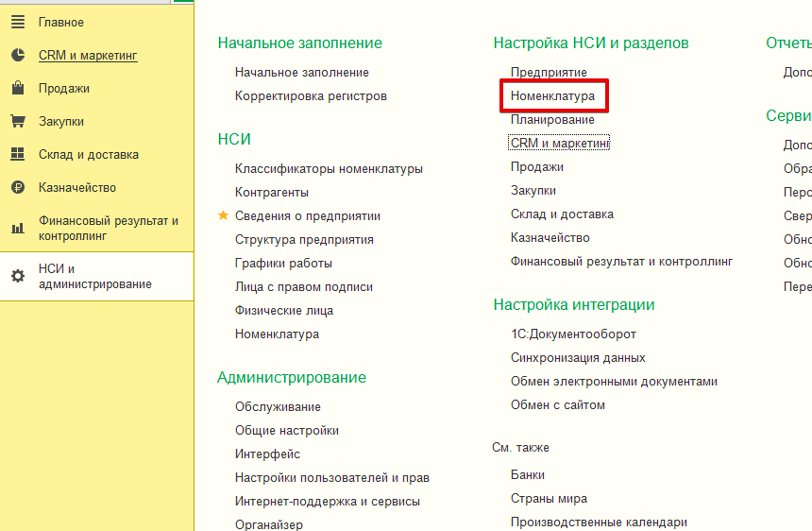Open CRM и маркетинг under Настройка НСИ и разделов
This screenshot has height=531, width=812.
click(560, 143)
